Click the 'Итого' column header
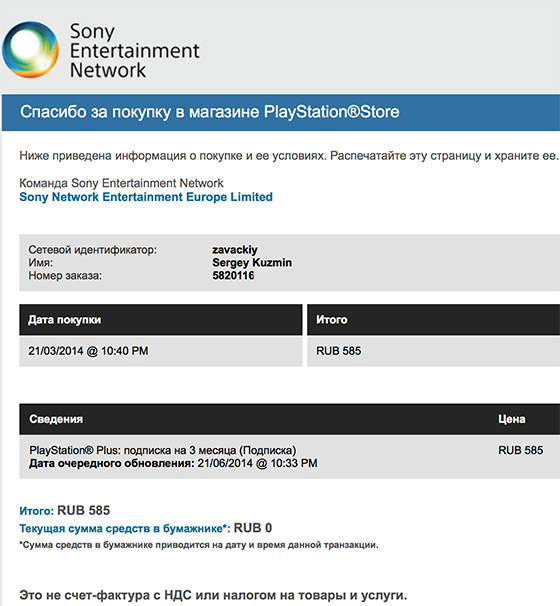The width and height of the screenshot is (560, 606). pos(434,320)
